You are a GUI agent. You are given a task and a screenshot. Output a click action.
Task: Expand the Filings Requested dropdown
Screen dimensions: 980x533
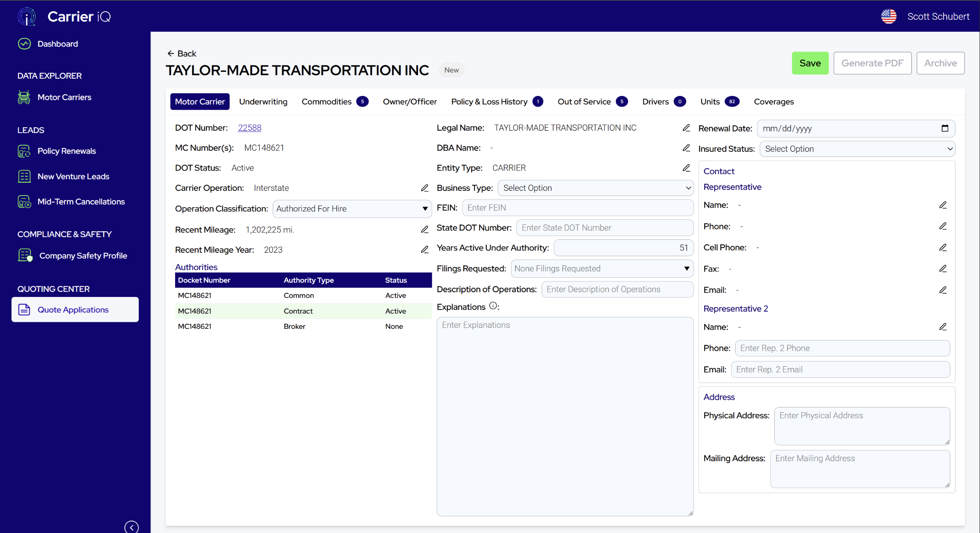(602, 269)
